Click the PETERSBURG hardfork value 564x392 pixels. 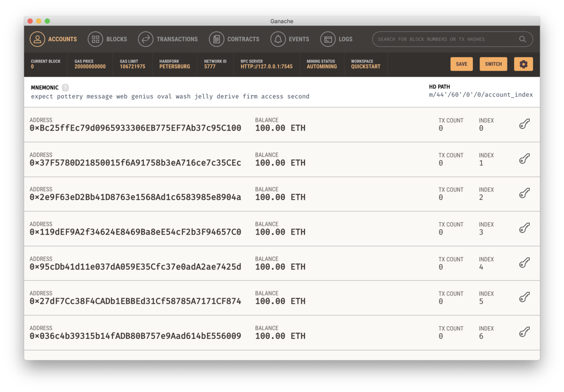(175, 67)
